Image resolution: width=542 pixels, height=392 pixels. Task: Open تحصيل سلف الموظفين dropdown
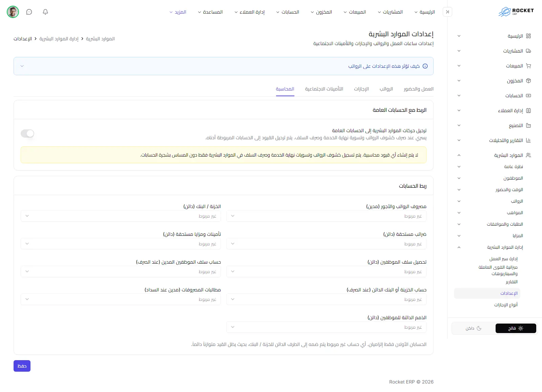(x=326, y=271)
